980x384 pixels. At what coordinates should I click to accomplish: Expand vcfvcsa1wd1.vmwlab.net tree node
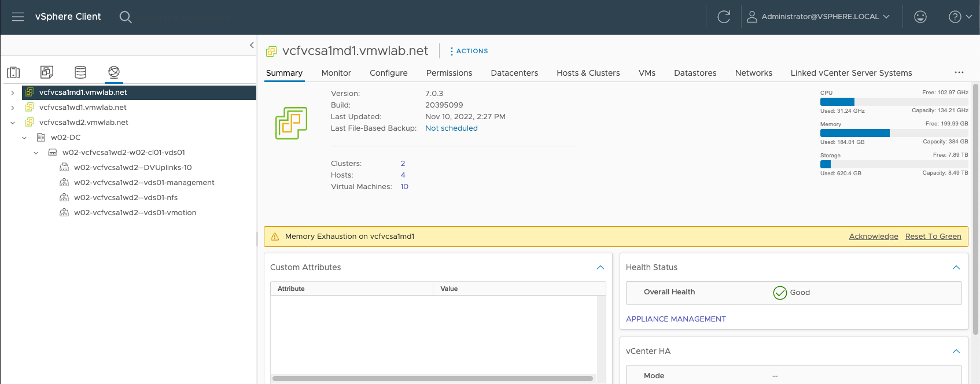(13, 108)
